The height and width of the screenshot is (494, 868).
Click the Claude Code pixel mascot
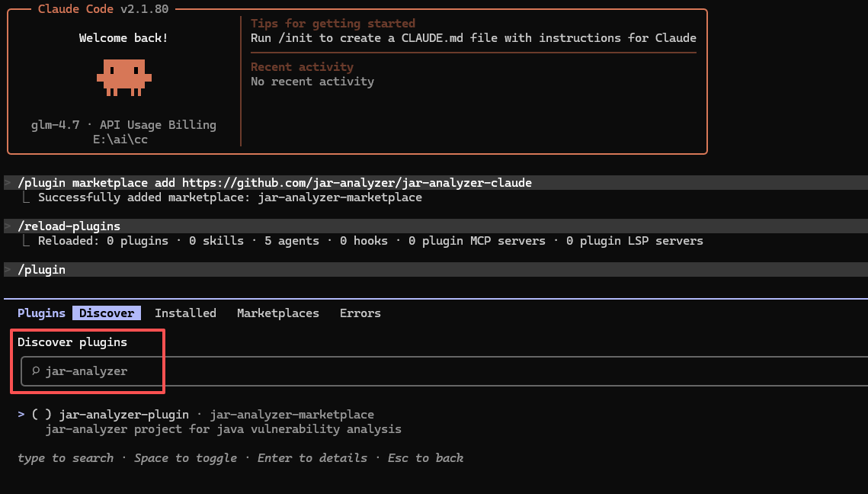[124, 77]
